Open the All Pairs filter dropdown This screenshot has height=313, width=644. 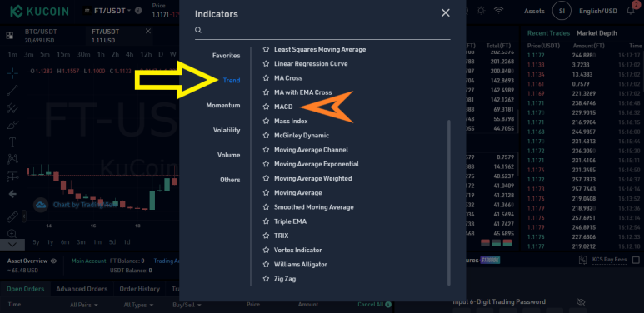84,305
